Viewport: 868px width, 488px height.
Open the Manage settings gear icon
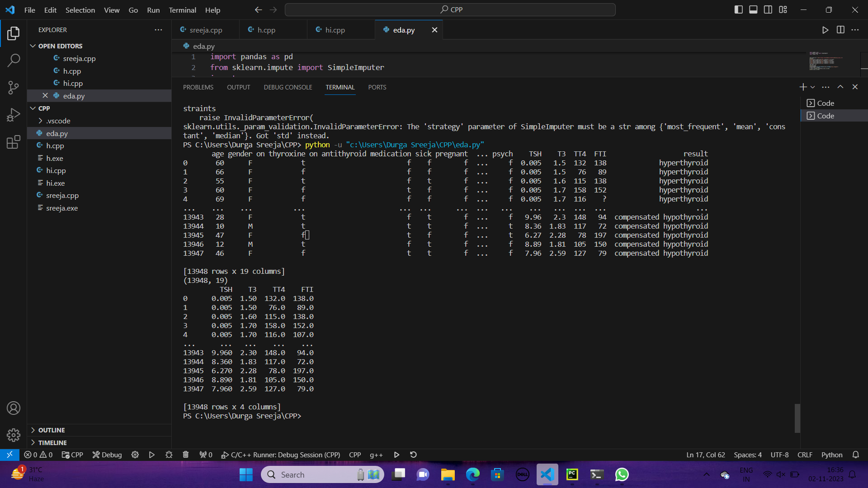click(14, 435)
